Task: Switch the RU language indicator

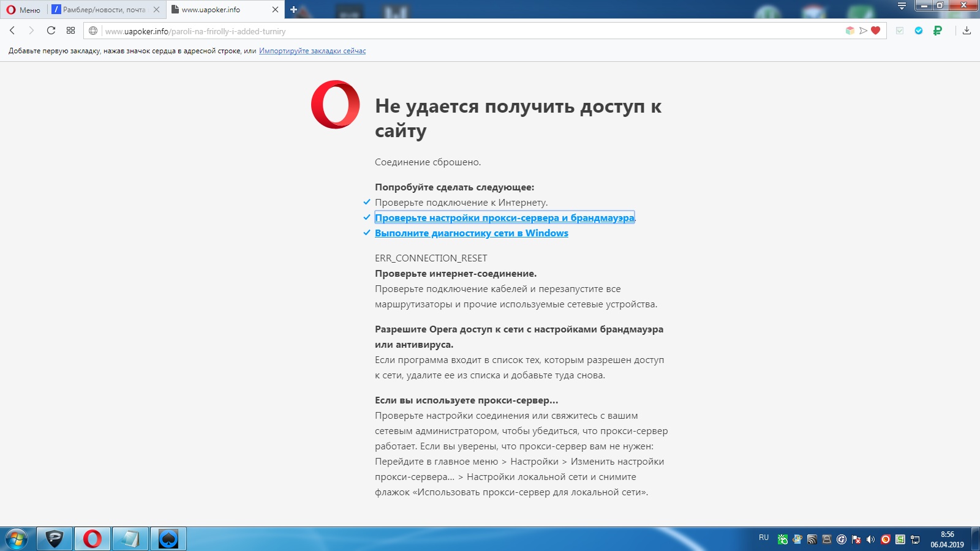Action: tap(764, 538)
